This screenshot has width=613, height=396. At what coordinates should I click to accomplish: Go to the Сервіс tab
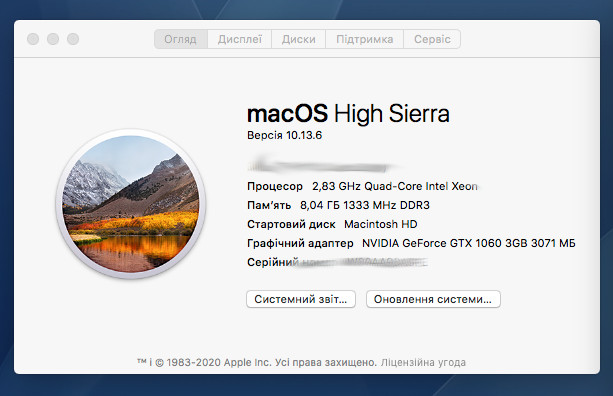click(432, 39)
